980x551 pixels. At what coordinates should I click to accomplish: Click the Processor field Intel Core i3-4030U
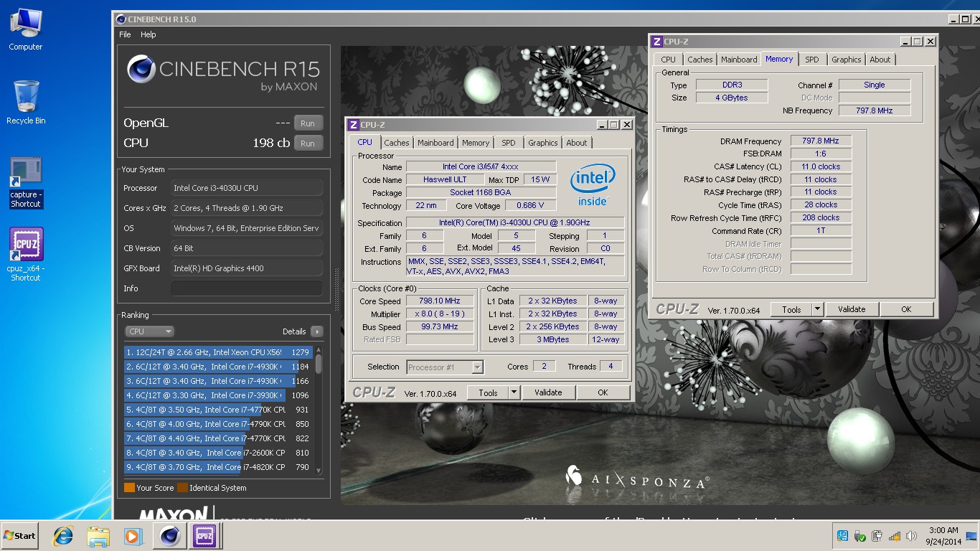coord(246,188)
